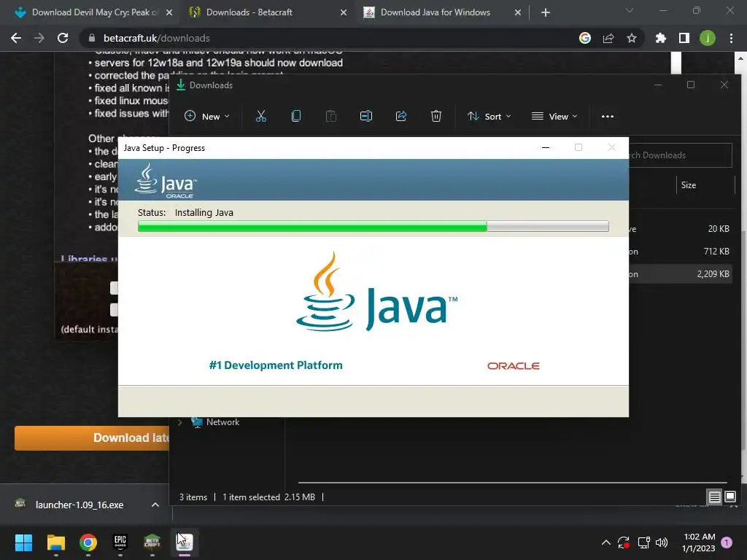
Task: Open Epic Games launcher from taskbar
Action: [120, 542]
